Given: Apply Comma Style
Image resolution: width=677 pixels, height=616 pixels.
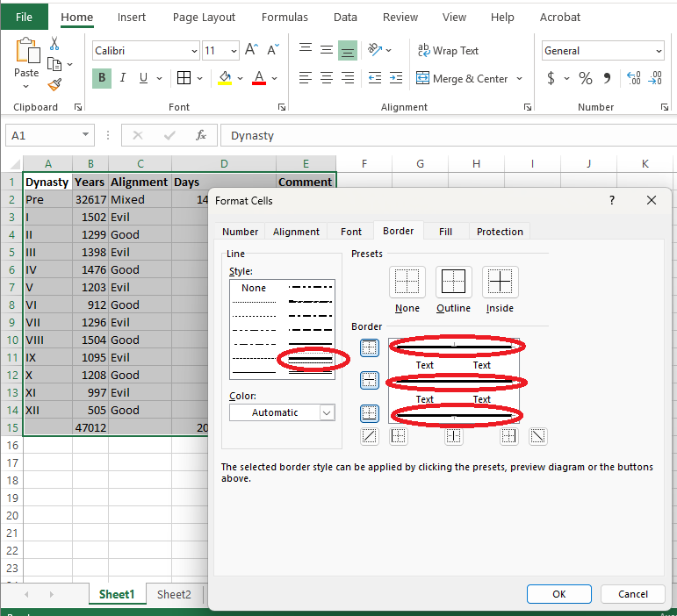Looking at the screenshot, I should pos(607,78).
